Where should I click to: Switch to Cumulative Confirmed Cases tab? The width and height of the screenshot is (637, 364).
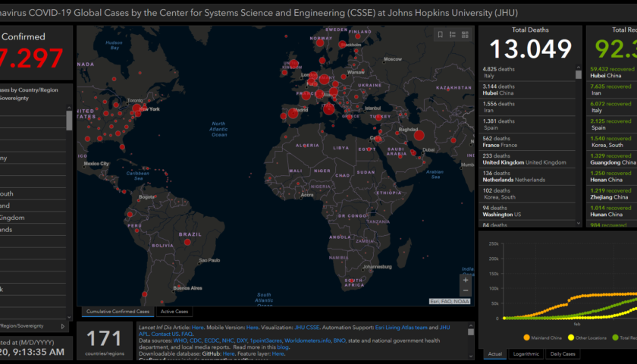coord(118,312)
